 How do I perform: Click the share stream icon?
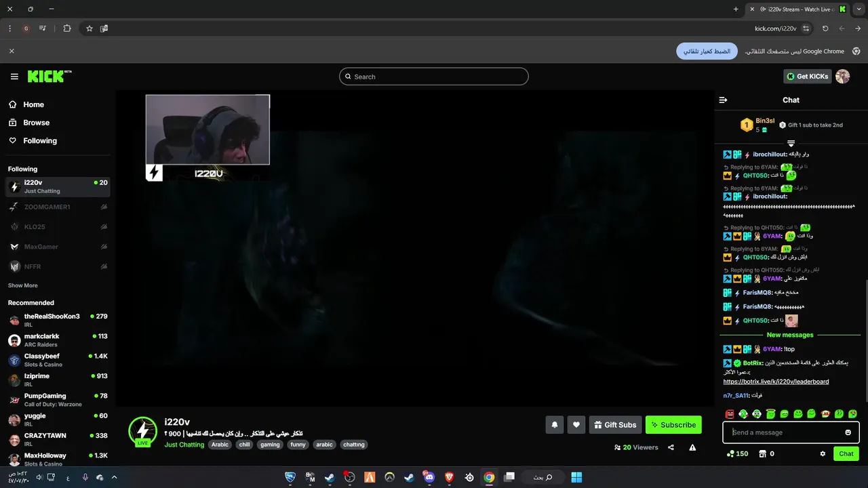pyautogui.click(x=671, y=447)
